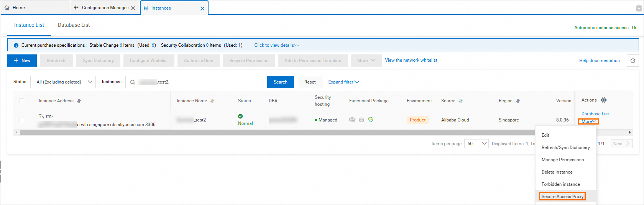Screen dimensions: 644x205
Task: Sort by Source column
Action: tap(461, 101)
